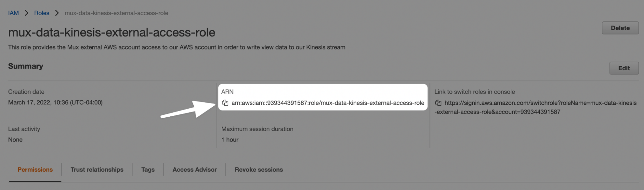This screenshot has height=190, width=644.
Task: Open the Trust relationships tab
Action: [97, 170]
